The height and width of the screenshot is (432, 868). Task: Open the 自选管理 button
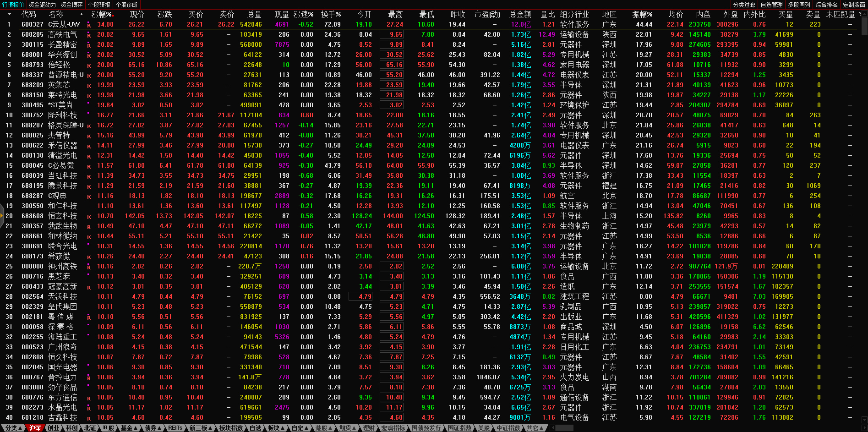coord(771,5)
